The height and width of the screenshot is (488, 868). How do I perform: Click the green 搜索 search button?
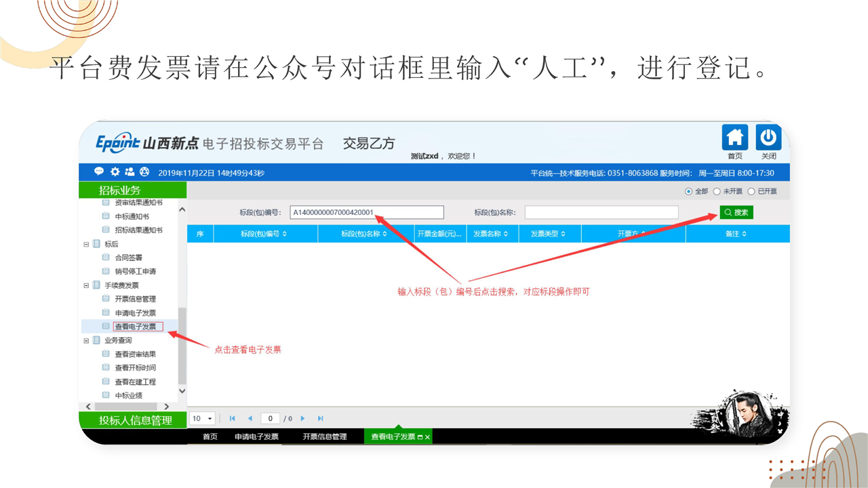736,213
